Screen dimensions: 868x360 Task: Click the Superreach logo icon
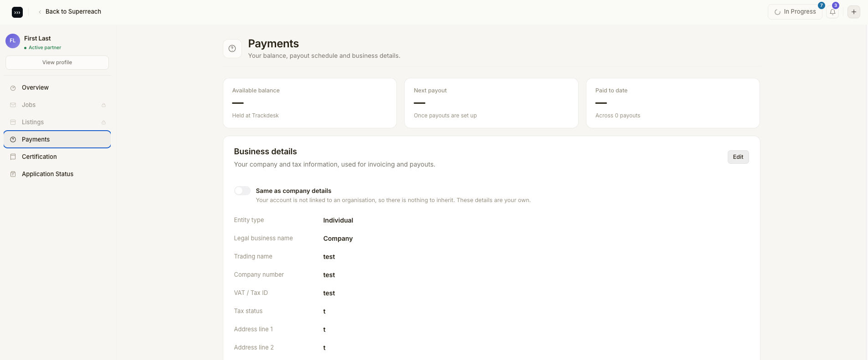(17, 12)
